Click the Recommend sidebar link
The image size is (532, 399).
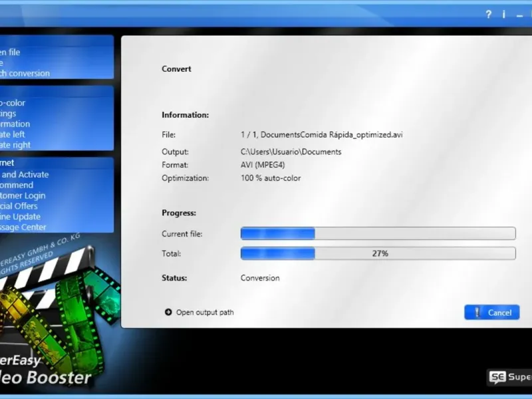(x=17, y=185)
